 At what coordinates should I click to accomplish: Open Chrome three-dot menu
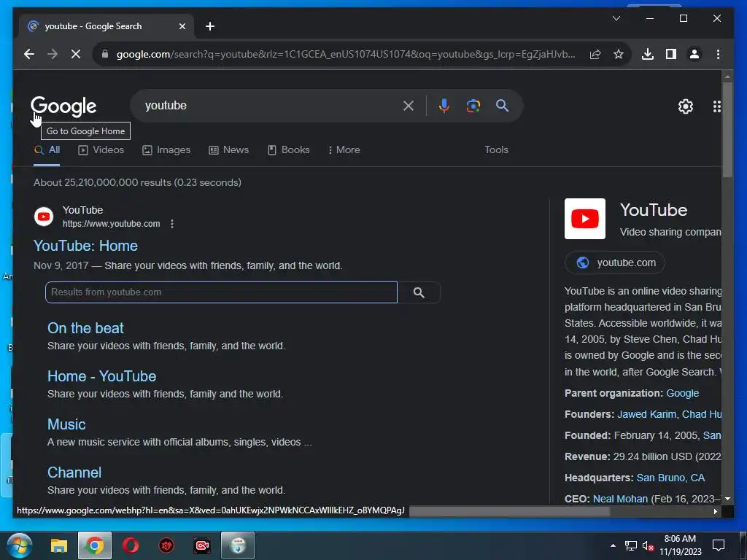coord(718,54)
